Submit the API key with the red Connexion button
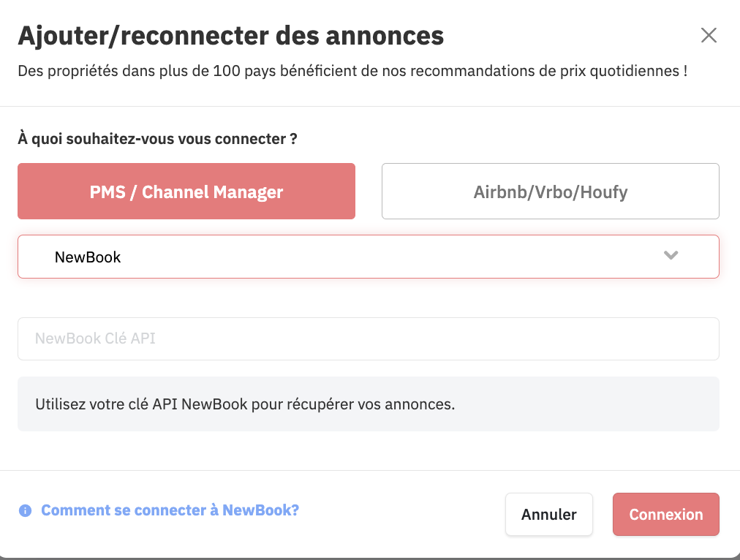This screenshot has width=740, height=560. (x=666, y=514)
